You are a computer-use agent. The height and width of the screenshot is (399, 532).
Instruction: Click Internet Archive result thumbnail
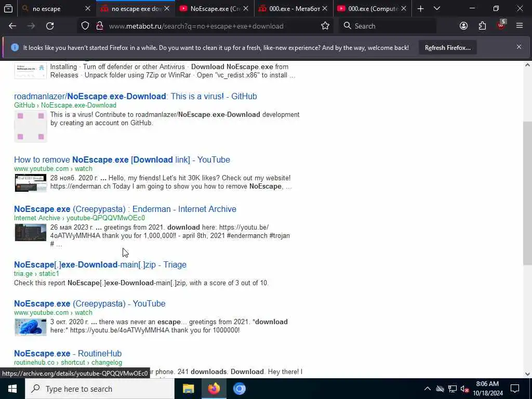31,232
